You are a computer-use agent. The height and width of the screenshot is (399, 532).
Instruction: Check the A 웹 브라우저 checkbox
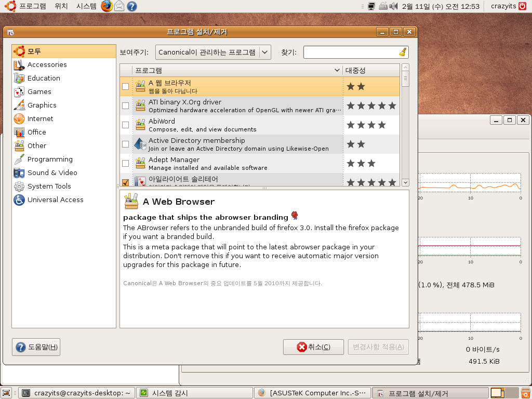point(126,87)
